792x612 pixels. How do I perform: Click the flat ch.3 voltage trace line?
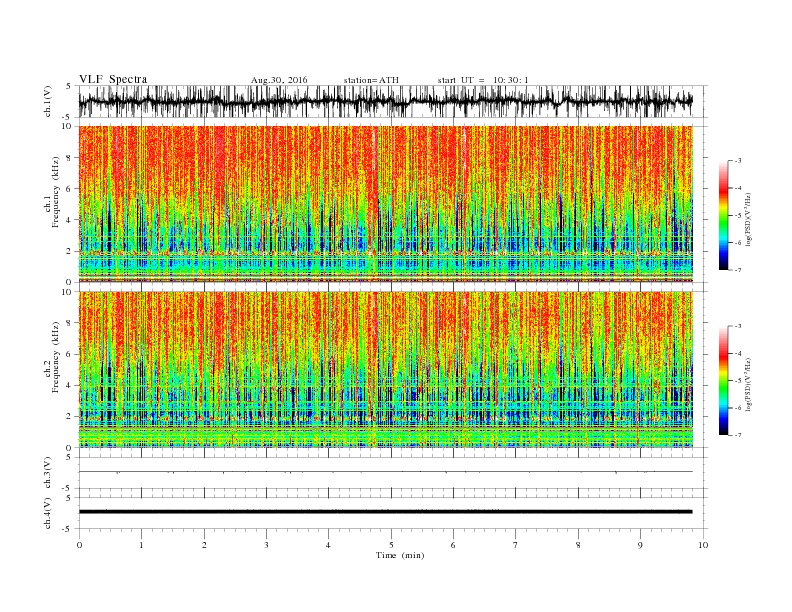385,472
